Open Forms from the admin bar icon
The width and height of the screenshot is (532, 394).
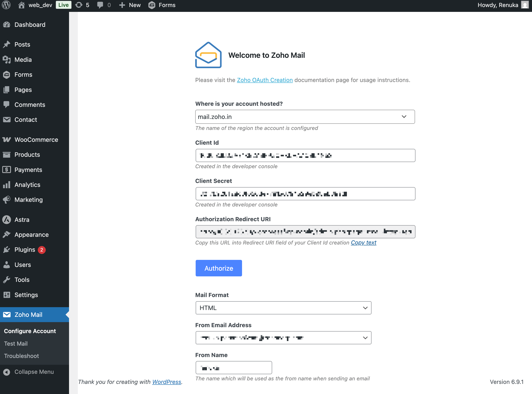tap(152, 5)
